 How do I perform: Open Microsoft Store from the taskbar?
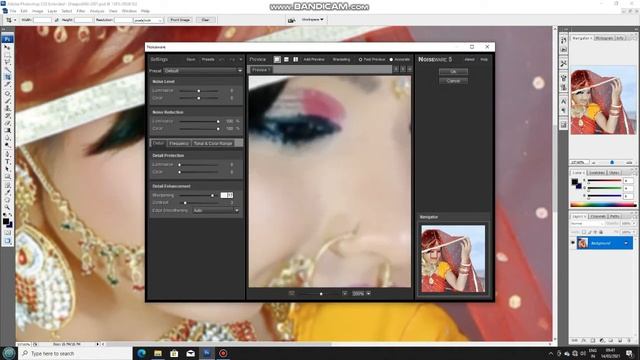tap(174, 353)
